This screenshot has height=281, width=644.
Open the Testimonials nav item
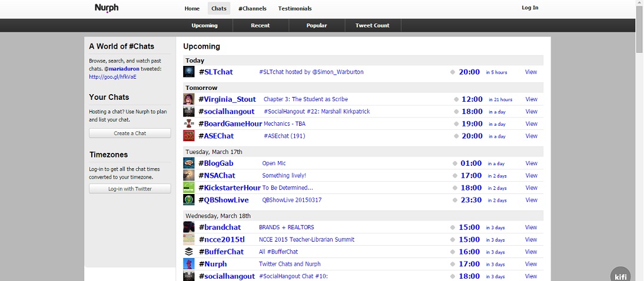pyautogui.click(x=295, y=9)
